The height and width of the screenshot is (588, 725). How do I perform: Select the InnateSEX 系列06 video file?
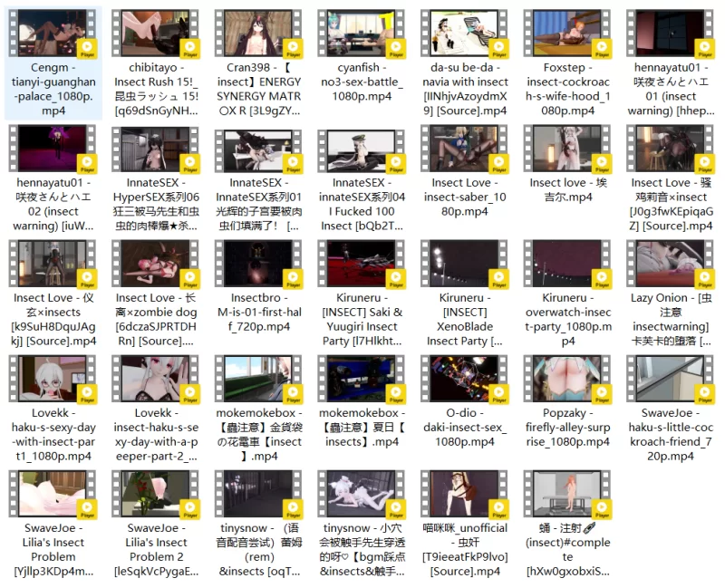[156, 178]
